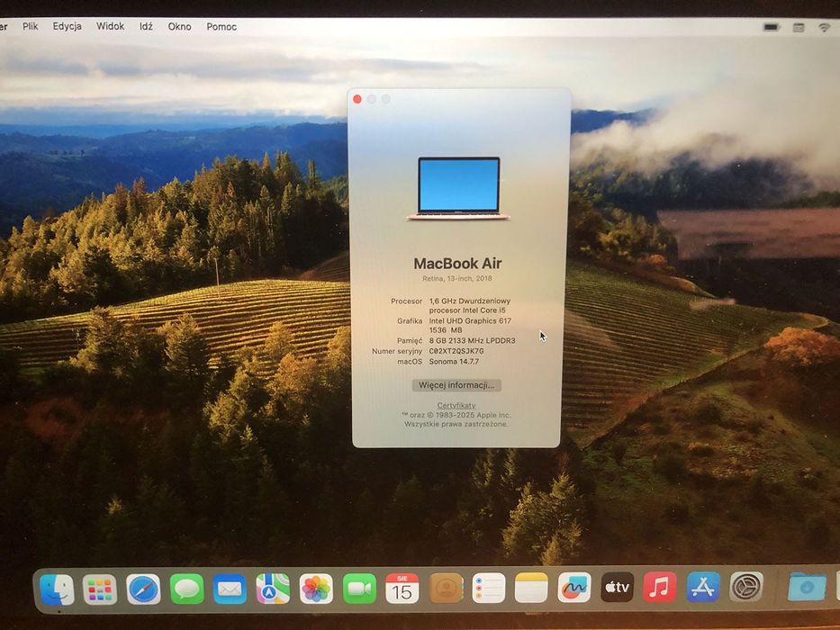Open the Pomoc menu

(x=221, y=26)
